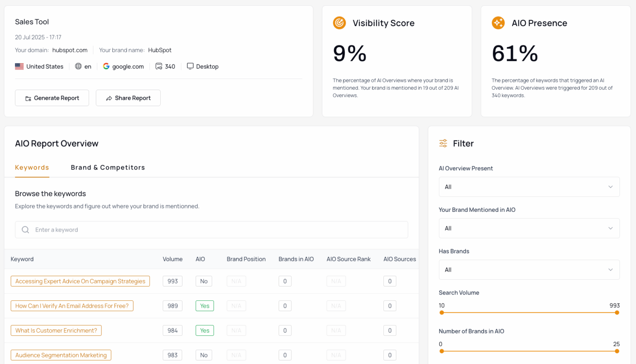Click the Number of Brands slider minimum handle

click(442, 351)
